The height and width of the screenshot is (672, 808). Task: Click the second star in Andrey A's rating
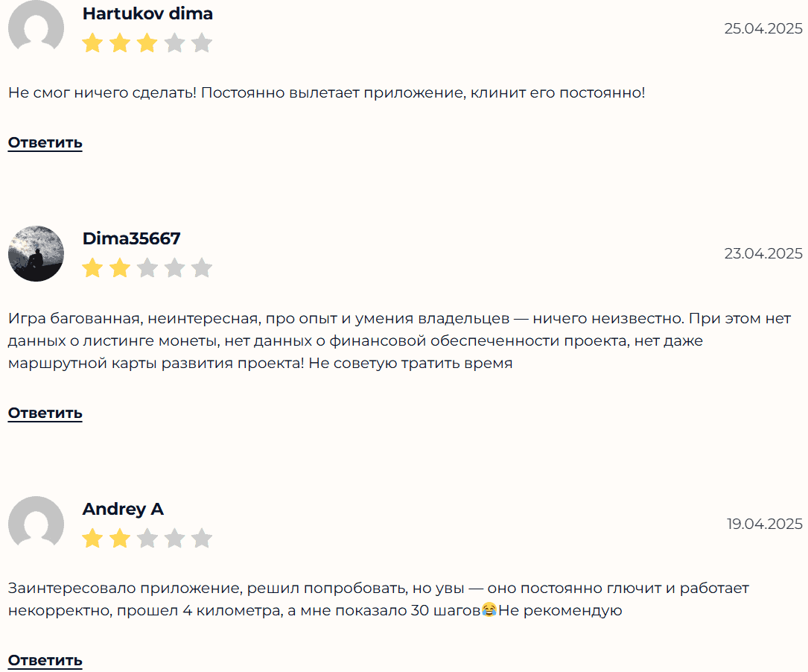pos(120,539)
